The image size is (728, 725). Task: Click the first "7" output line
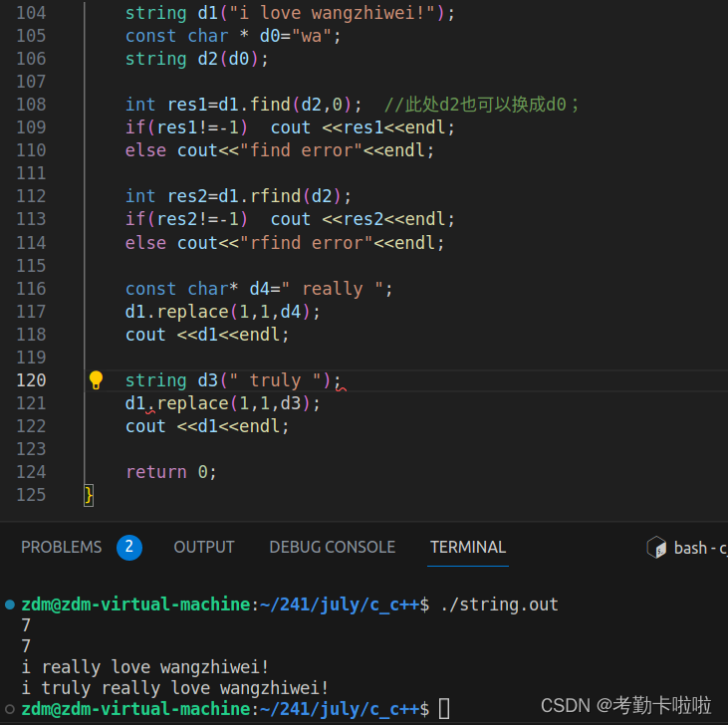click(26, 625)
